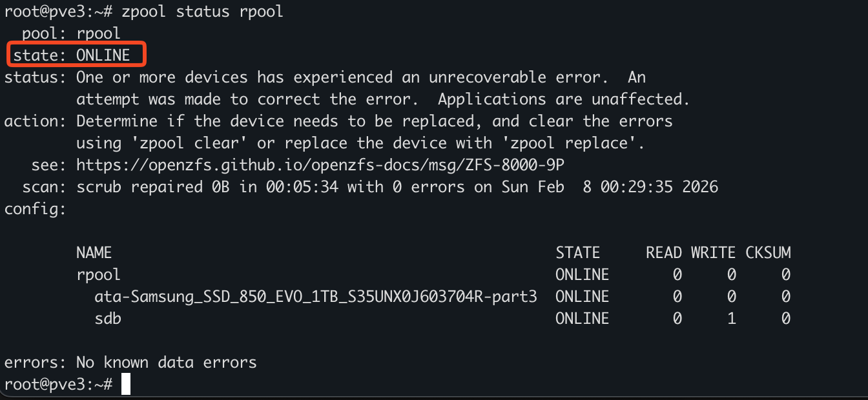This screenshot has height=400, width=868.
Task: Select the pool name value after 'pool:'
Action: [x=98, y=34]
